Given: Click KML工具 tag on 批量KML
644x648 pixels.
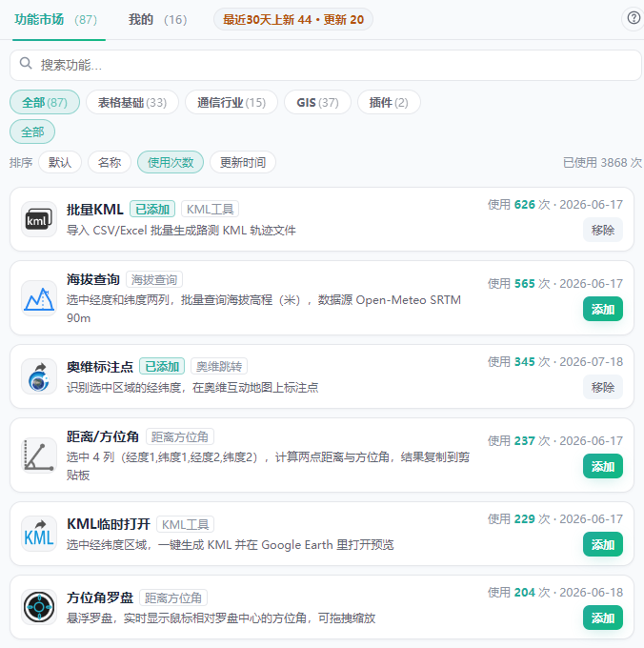Looking at the screenshot, I should (210, 209).
